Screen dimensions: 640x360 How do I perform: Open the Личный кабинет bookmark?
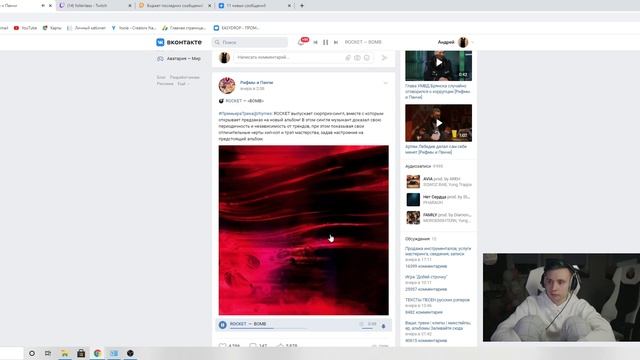pos(86,28)
